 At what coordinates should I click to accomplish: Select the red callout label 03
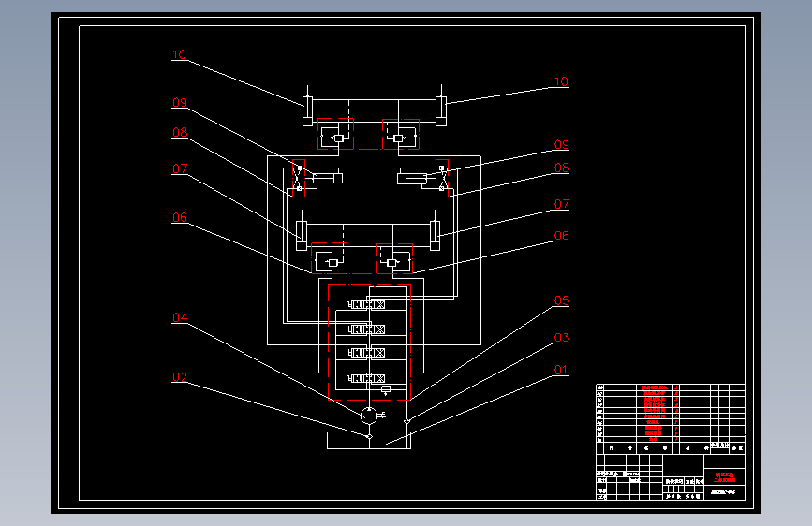pyautogui.click(x=562, y=338)
